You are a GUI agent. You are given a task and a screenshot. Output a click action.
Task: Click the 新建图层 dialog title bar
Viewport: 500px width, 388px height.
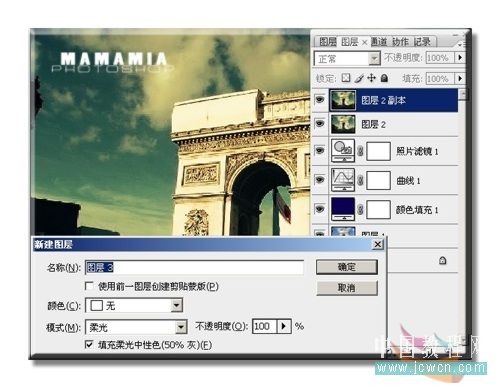(x=208, y=244)
